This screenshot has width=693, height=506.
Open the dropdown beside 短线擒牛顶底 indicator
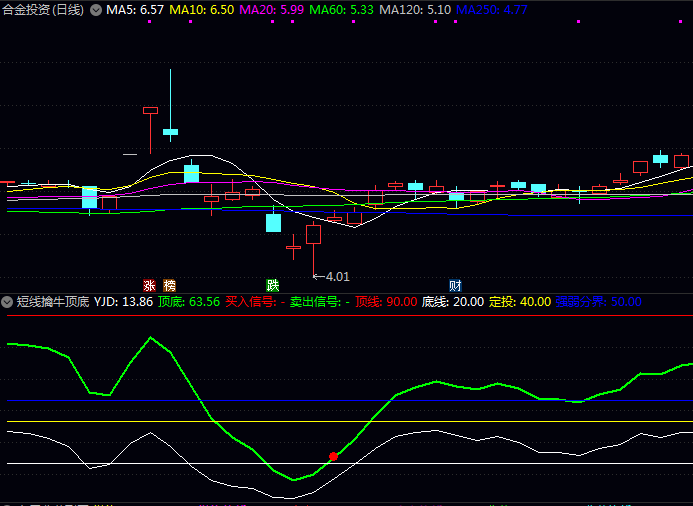pyautogui.click(x=7, y=302)
